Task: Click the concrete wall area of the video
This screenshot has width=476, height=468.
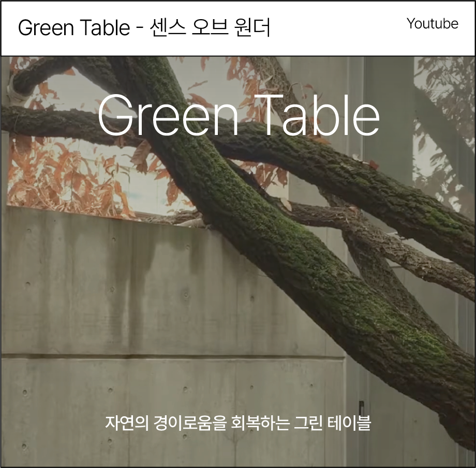Action: tap(122, 304)
